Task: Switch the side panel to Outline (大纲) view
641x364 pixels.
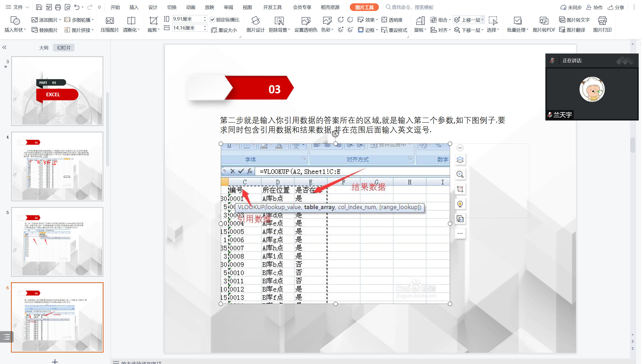Action: pyautogui.click(x=44, y=48)
